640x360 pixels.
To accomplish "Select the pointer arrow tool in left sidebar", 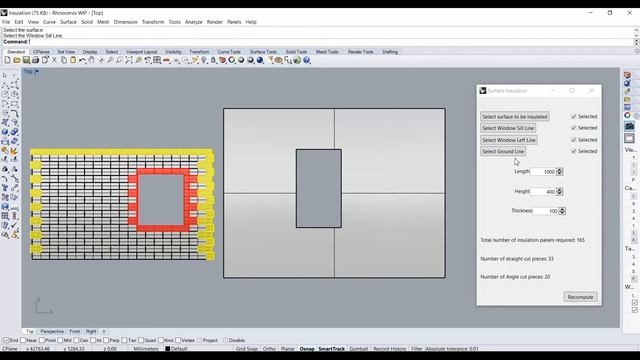I will point(4,75).
